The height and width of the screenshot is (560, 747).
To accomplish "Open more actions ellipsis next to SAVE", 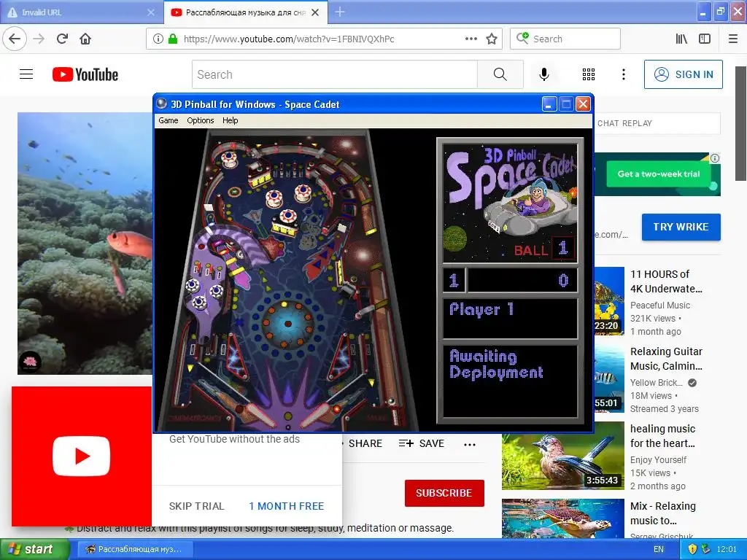I will coord(470,444).
